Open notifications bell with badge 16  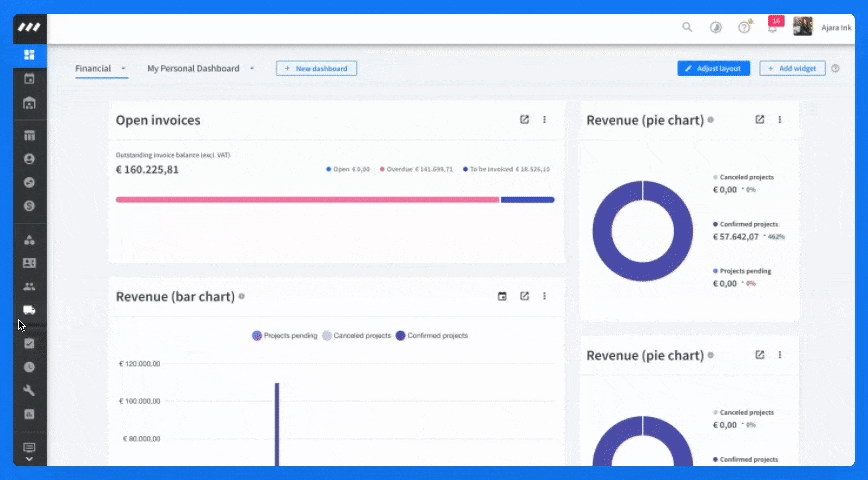click(x=774, y=25)
